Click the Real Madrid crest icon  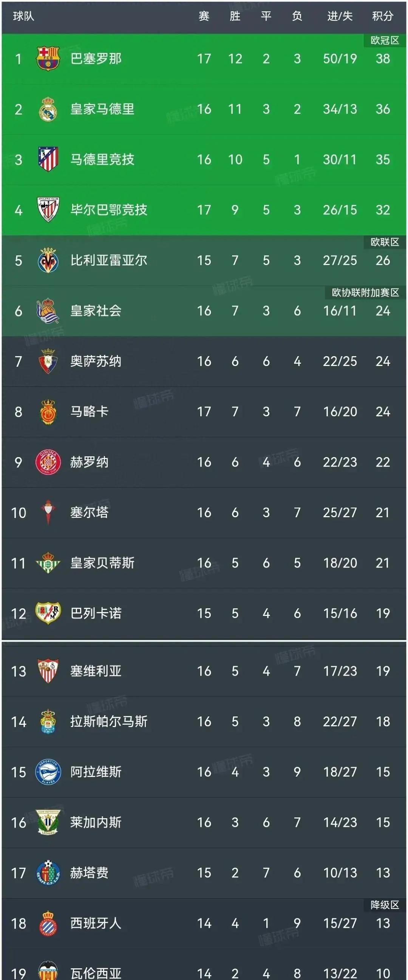[48, 109]
